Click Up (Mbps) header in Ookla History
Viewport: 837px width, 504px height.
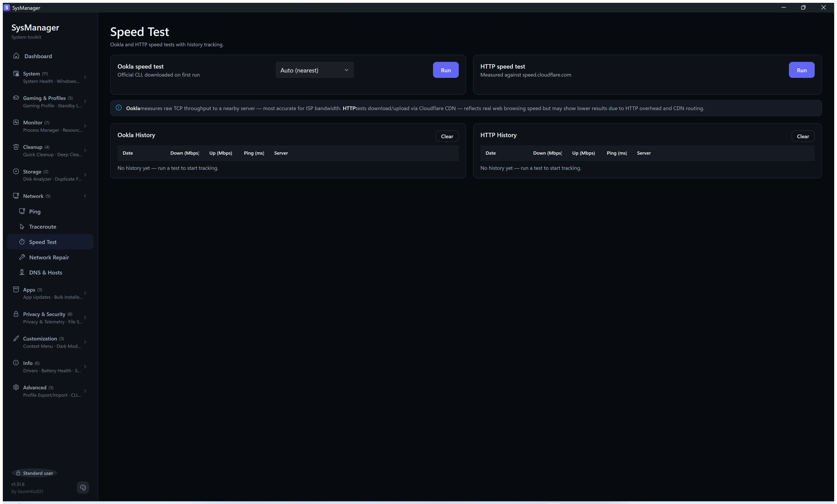(x=221, y=153)
